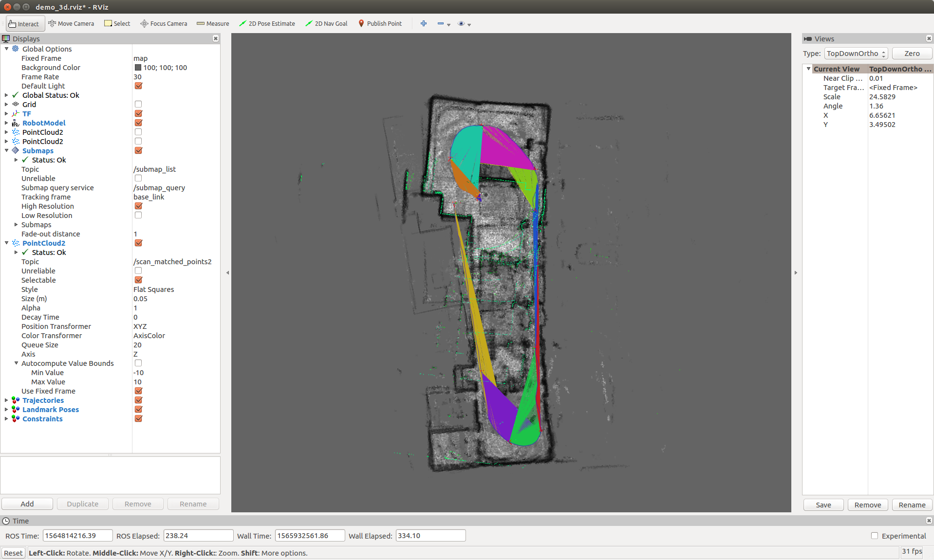The image size is (934, 560).
Task: Disable the Default Light checkbox
Action: tap(138, 86)
